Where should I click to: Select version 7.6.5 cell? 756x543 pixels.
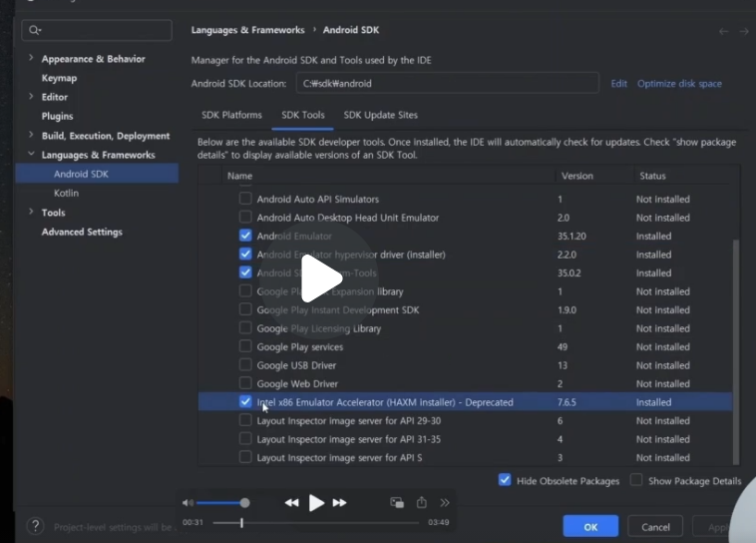pyautogui.click(x=567, y=402)
